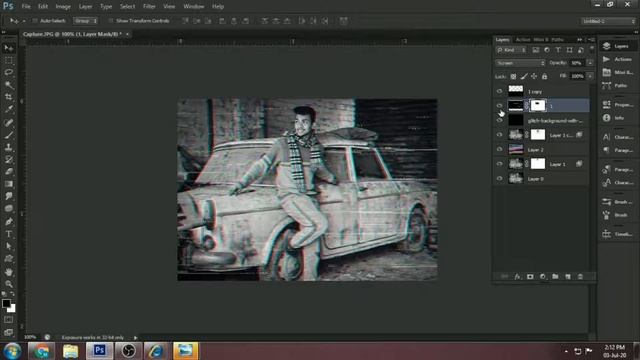Select the Gradient tool

(9, 184)
